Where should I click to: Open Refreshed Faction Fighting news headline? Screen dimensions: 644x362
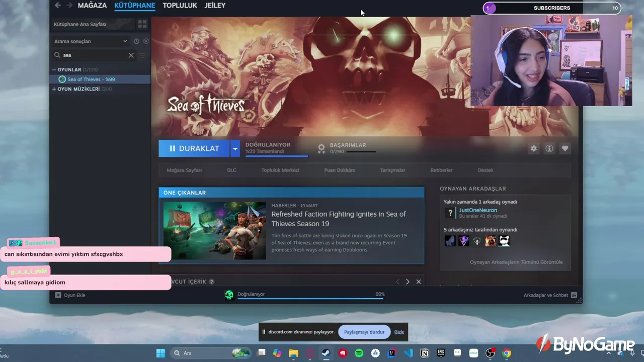339,219
